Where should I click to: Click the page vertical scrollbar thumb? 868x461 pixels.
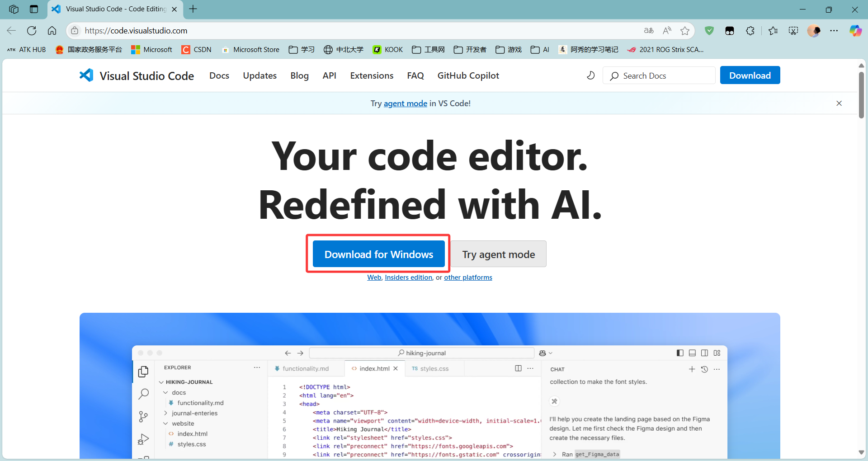[861, 95]
